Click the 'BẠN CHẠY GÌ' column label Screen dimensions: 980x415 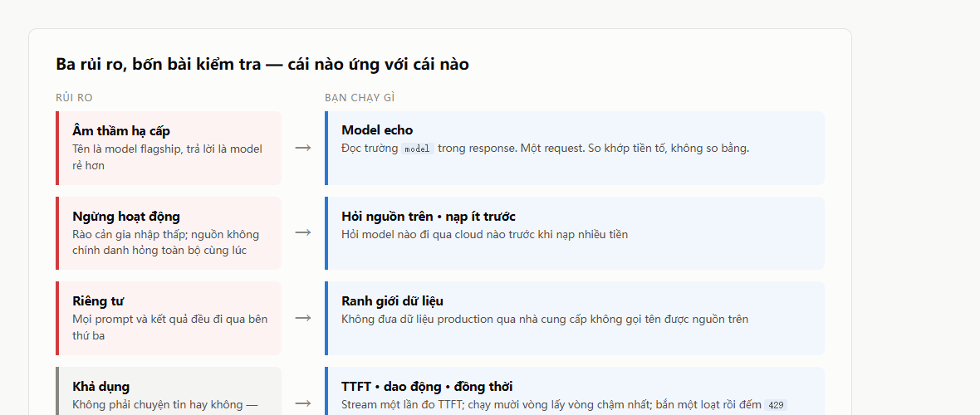[360, 98]
